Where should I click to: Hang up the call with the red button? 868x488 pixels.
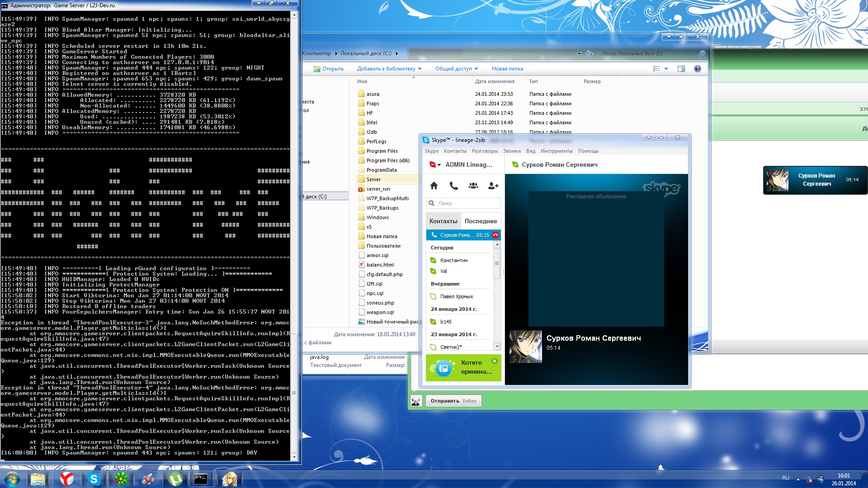tap(495, 235)
